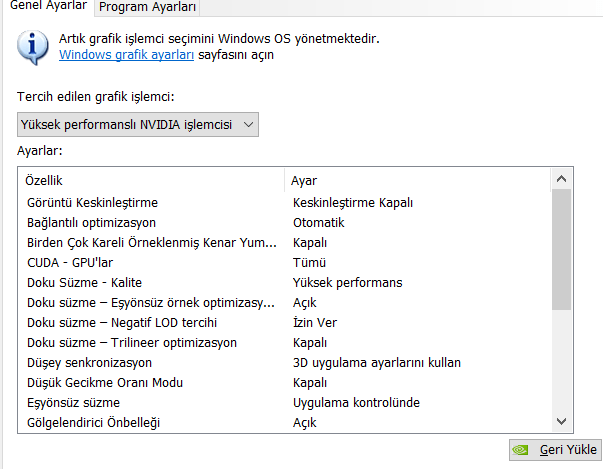Click the İzin Ver value

coord(315,323)
